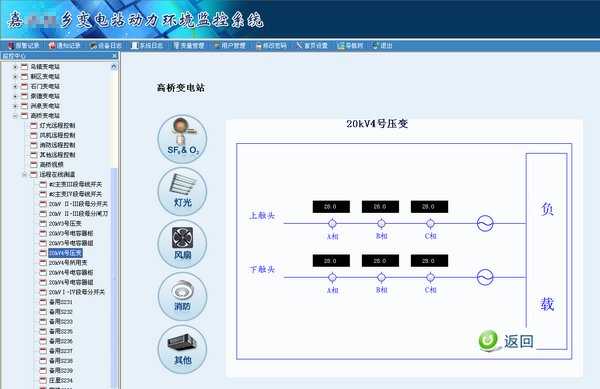Open 用户管理 user management toolbar item

(229, 46)
